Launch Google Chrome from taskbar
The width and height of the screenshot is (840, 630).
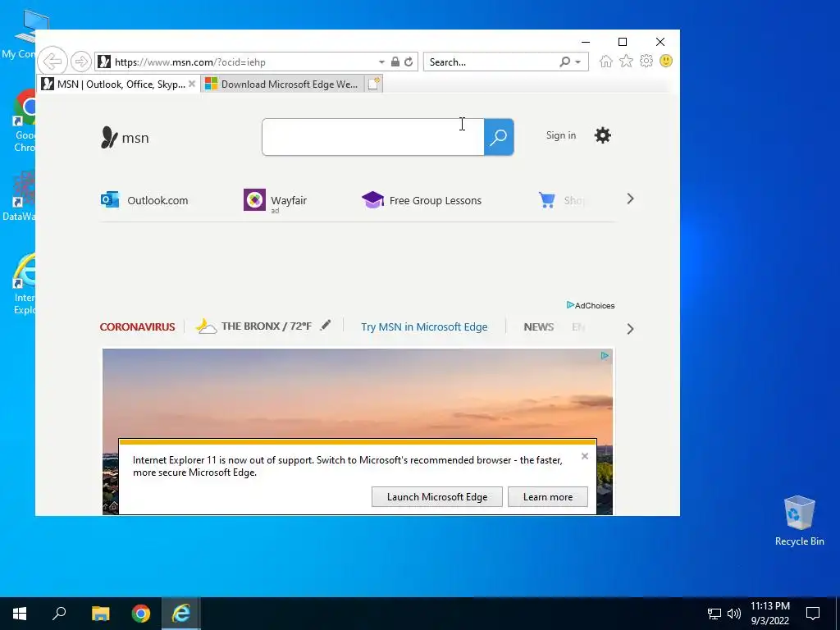point(141,614)
